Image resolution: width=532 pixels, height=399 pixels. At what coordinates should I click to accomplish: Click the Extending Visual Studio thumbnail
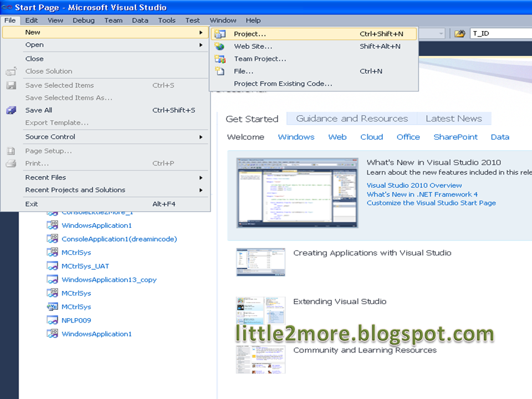pyautogui.click(x=260, y=311)
